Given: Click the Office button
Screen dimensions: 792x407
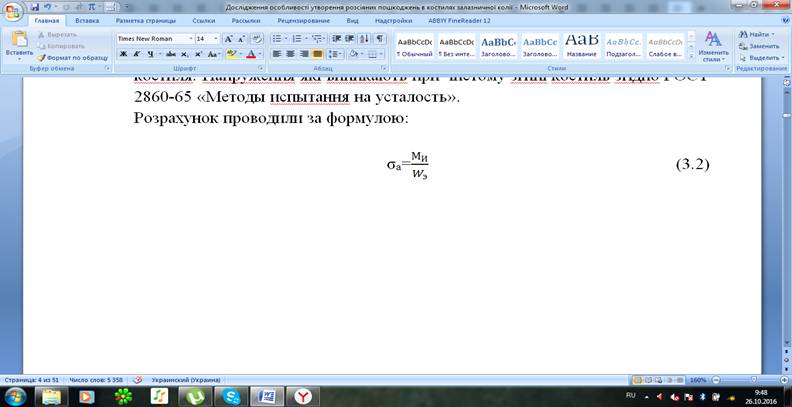Looking at the screenshot, I should [x=14, y=12].
